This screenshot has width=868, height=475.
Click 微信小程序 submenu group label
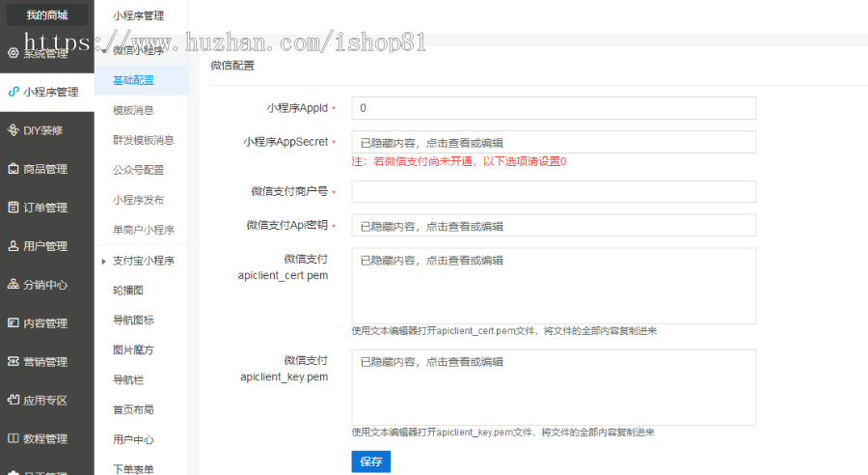pos(138,50)
